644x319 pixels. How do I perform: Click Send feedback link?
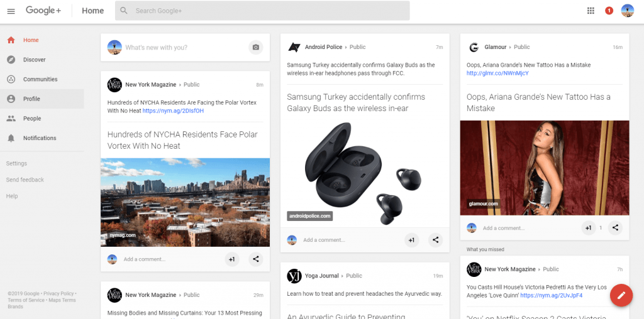(x=25, y=180)
